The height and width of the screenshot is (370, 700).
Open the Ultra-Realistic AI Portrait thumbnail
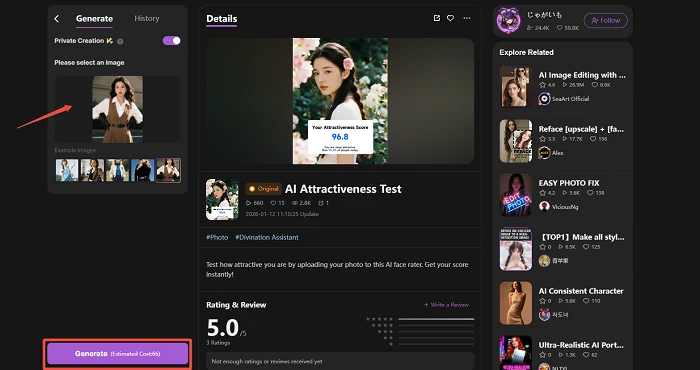click(x=516, y=353)
